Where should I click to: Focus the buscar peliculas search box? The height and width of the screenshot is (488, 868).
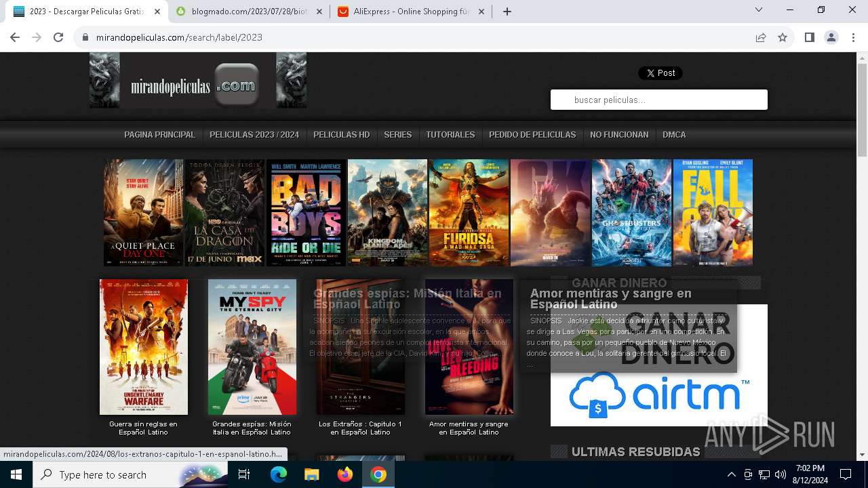(x=658, y=100)
